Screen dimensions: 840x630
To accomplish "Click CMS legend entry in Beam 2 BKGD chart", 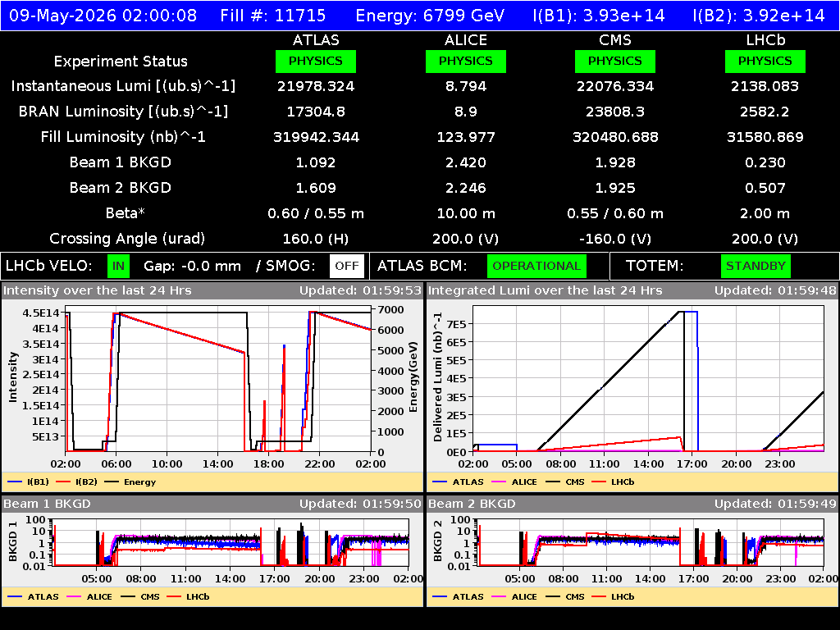I will (565, 596).
